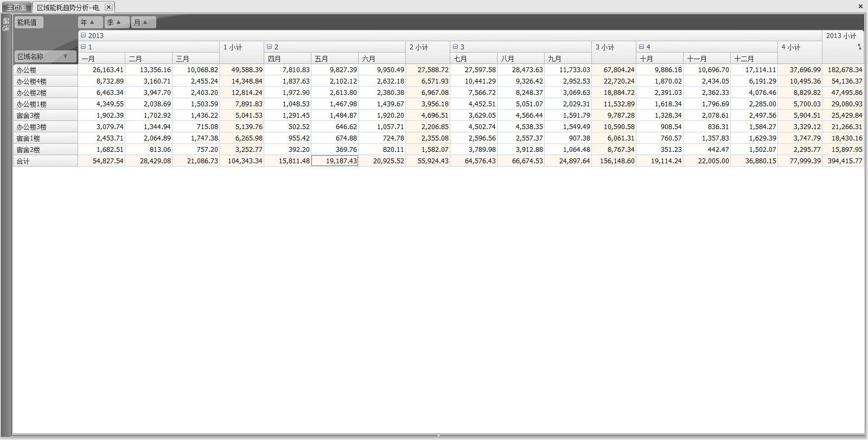The width and height of the screenshot is (868, 440).
Task: Select the 十月 column header
Action: click(x=660, y=59)
